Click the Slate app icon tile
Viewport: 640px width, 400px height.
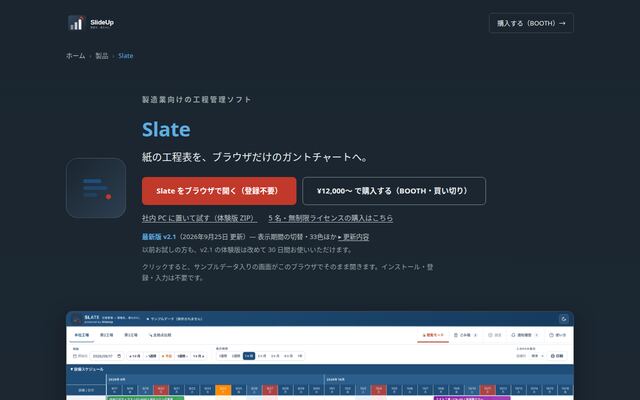pyautogui.click(x=96, y=188)
